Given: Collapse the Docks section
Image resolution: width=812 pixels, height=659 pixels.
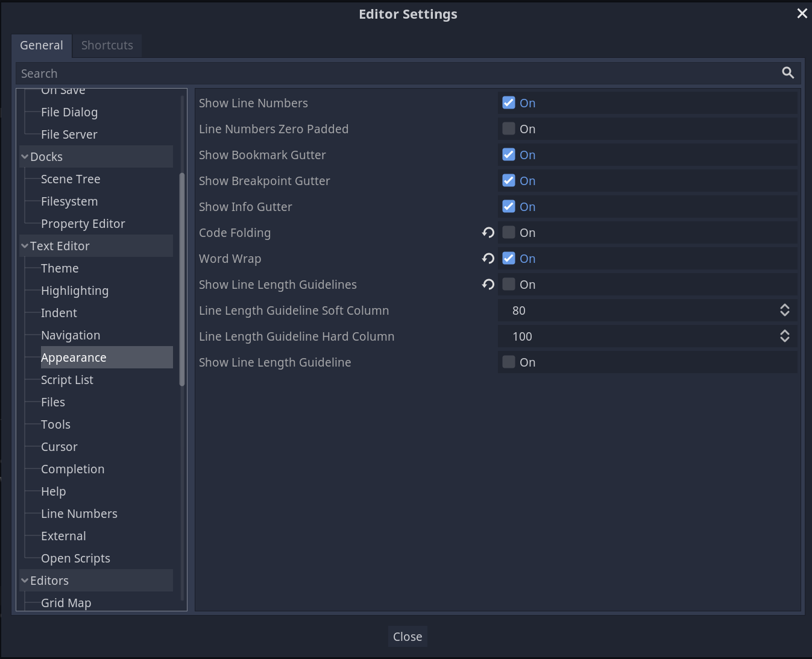Looking at the screenshot, I should pyautogui.click(x=25, y=156).
